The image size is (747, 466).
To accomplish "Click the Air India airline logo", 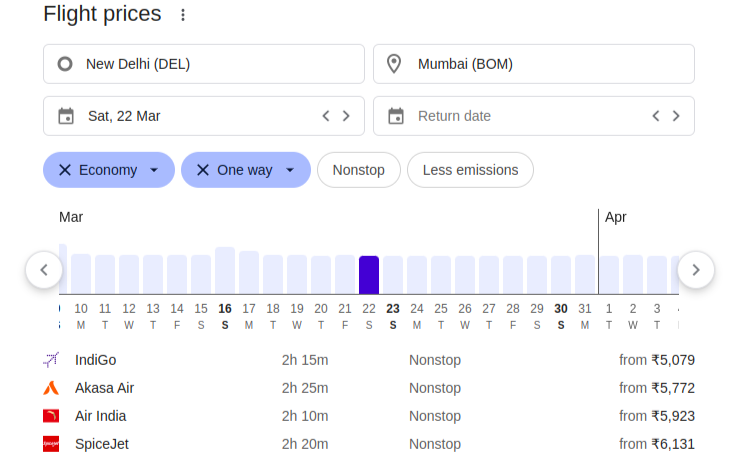I will tap(51, 416).
